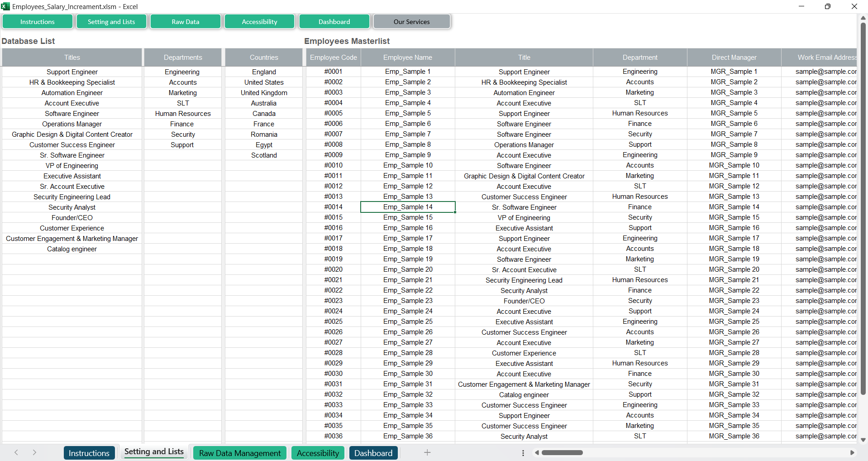Click the green Raw Data button

185,22
